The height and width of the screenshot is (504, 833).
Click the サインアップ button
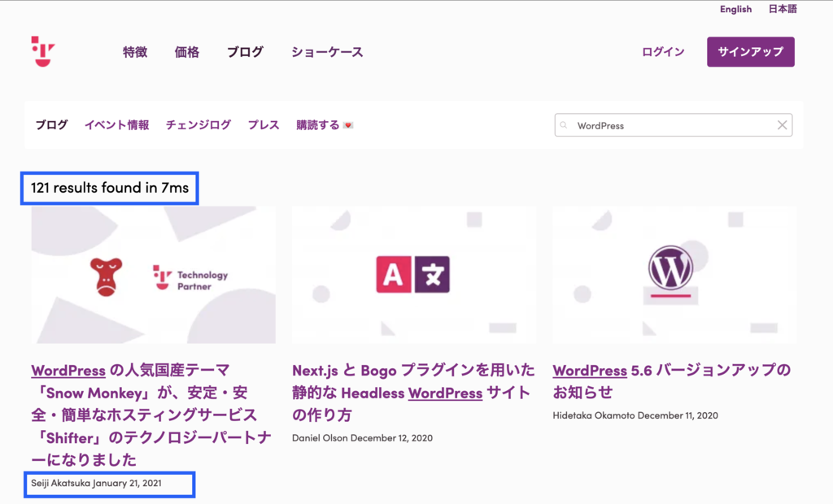point(751,51)
